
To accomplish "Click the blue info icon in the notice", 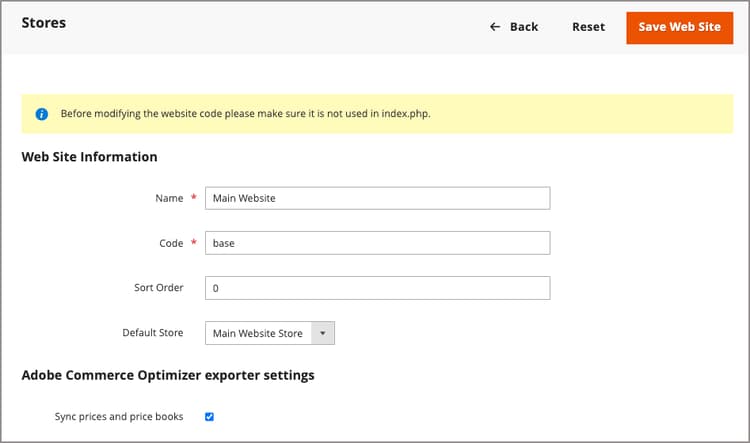I will point(42,114).
